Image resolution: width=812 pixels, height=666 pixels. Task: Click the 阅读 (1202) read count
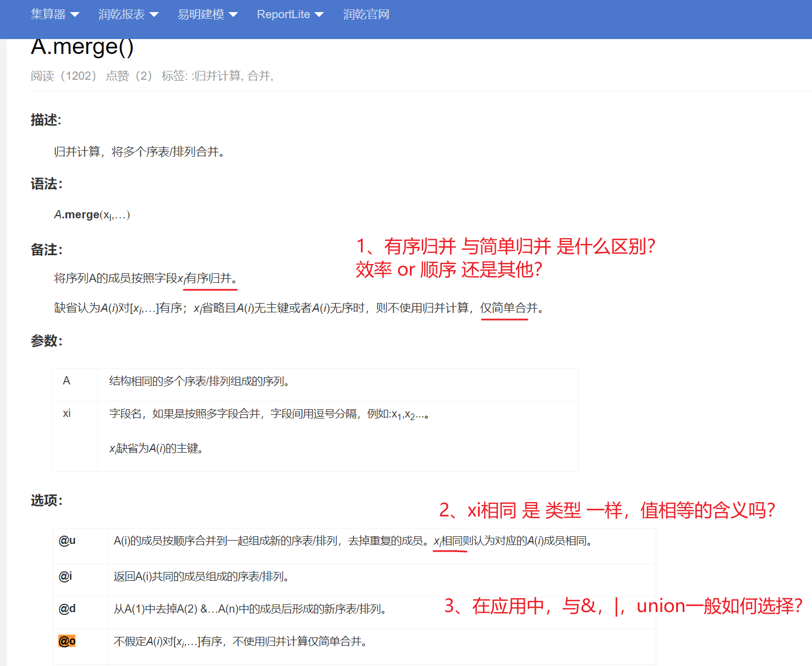(63, 76)
